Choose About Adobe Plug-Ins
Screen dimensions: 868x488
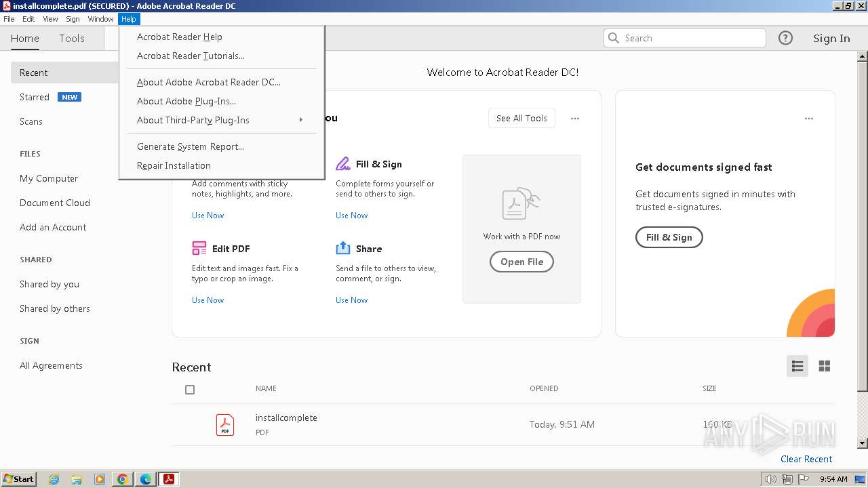[x=221, y=101]
